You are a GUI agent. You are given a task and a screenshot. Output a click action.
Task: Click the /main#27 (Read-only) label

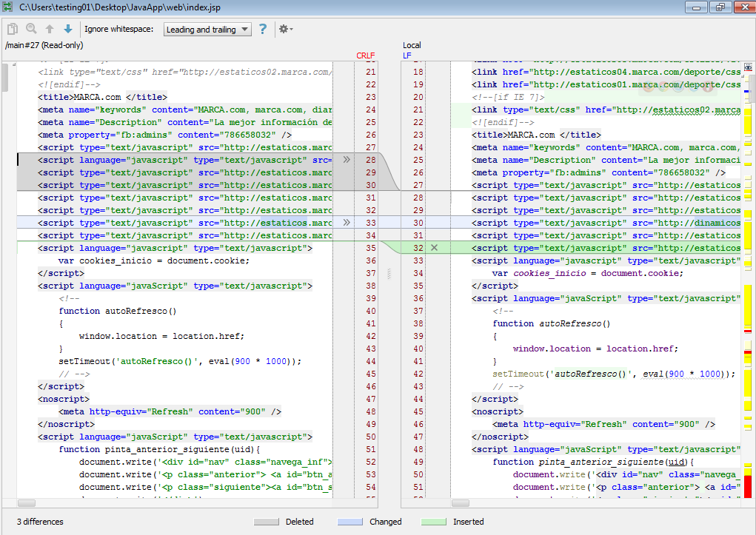click(x=44, y=45)
